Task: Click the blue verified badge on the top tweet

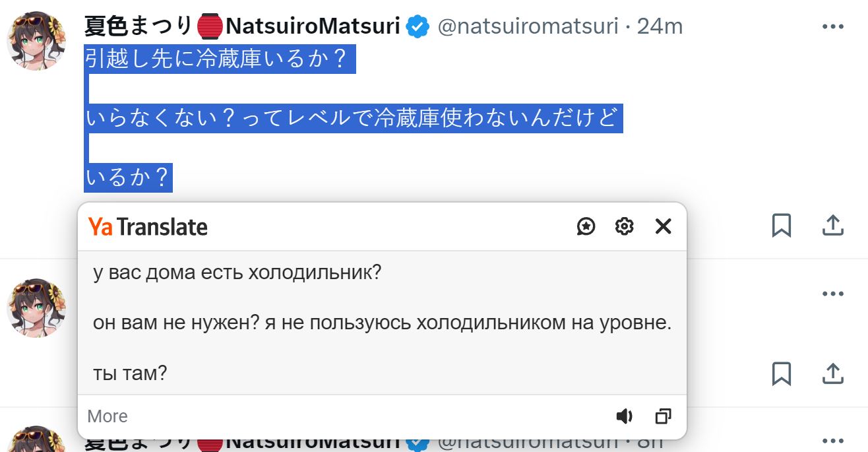Action: pyautogui.click(x=418, y=27)
